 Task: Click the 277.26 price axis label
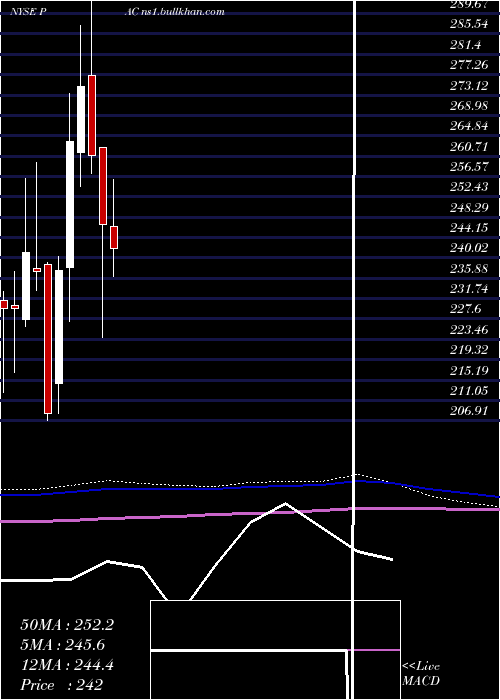pos(469,65)
